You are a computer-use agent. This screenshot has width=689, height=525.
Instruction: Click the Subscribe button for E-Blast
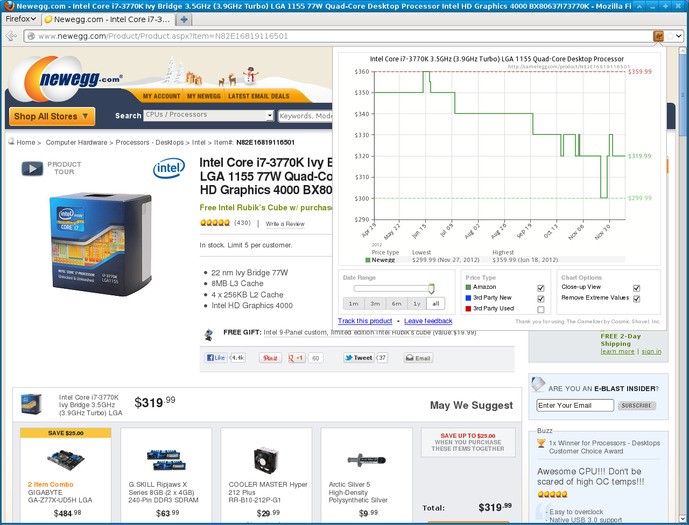point(637,406)
